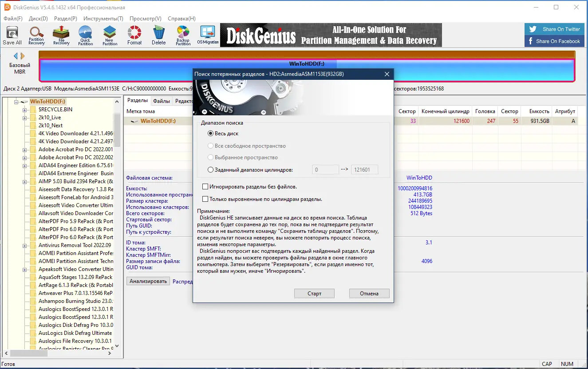588x369 pixels.
Task: Click the Старт button in the dialog
Action: 314,294
